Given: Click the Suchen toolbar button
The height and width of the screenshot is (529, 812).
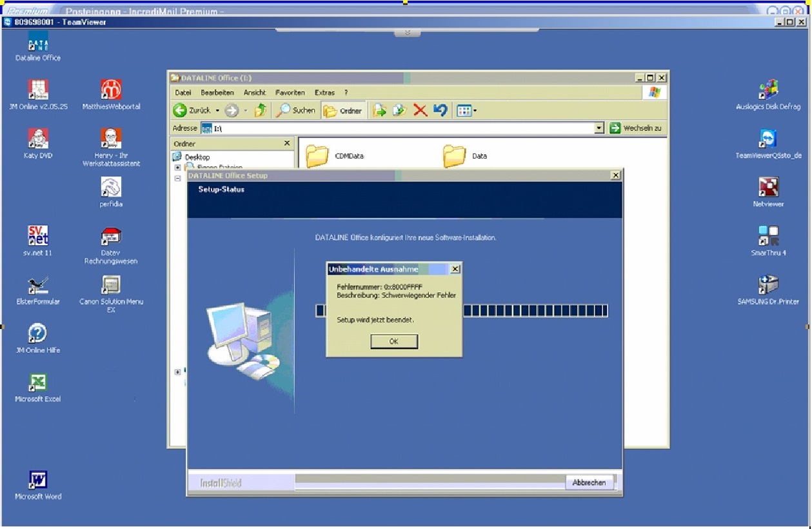Looking at the screenshot, I should [x=296, y=111].
